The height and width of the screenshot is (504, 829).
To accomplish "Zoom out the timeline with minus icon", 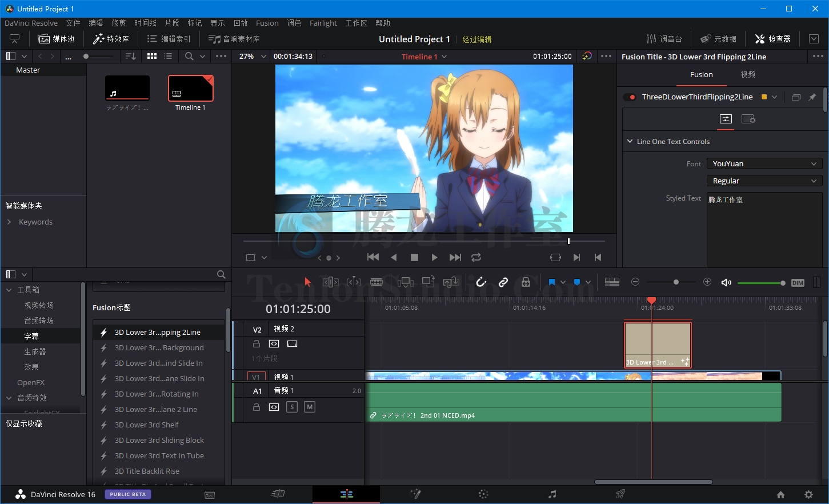I will [635, 282].
